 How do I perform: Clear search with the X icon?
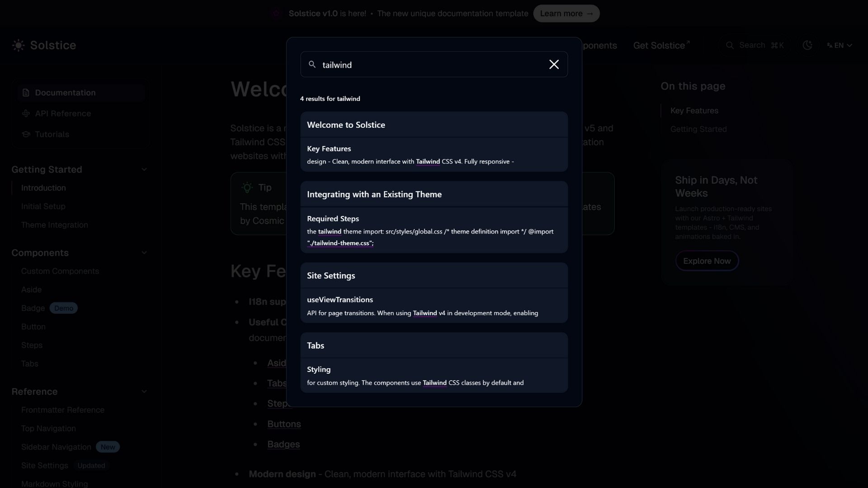click(554, 65)
